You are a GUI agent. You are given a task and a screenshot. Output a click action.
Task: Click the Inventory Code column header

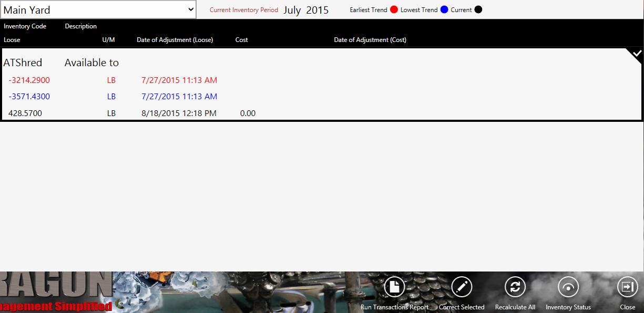pyautogui.click(x=25, y=26)
